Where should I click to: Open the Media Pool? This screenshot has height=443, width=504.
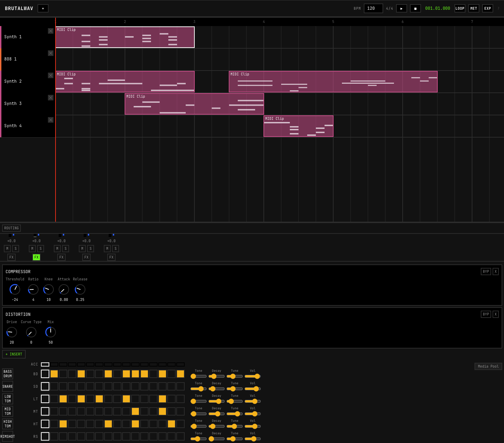click(488, 366)
